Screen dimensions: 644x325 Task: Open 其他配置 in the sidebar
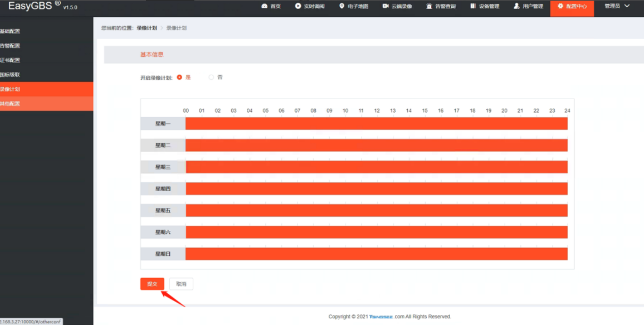(46, 104)
